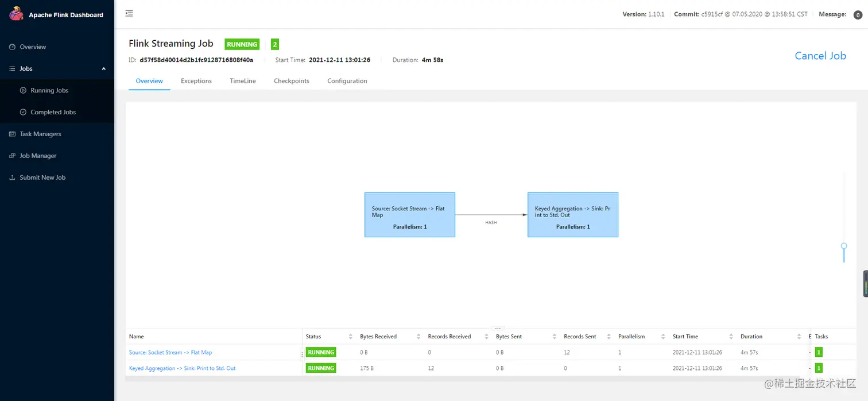Sort table by Bytes Received arrows
The height and width of the screenshot is (401, 868).
click(418, 337)
